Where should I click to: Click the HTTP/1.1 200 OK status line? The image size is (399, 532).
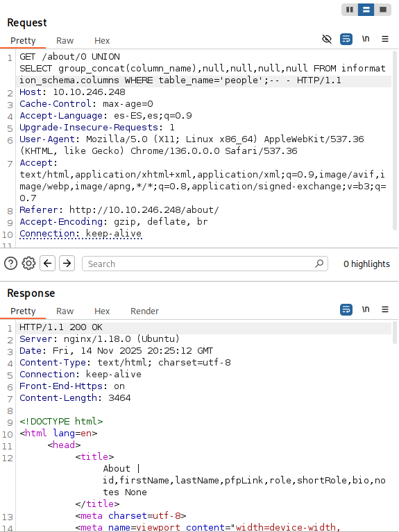(61, 327)
